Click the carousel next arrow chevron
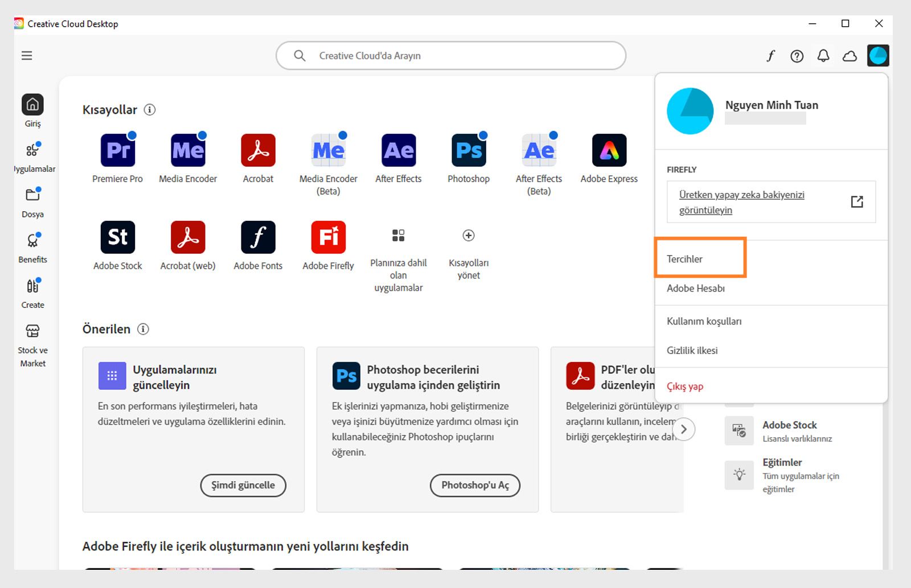This screenshot has width=911, height=588. click(x=683, y=430)
